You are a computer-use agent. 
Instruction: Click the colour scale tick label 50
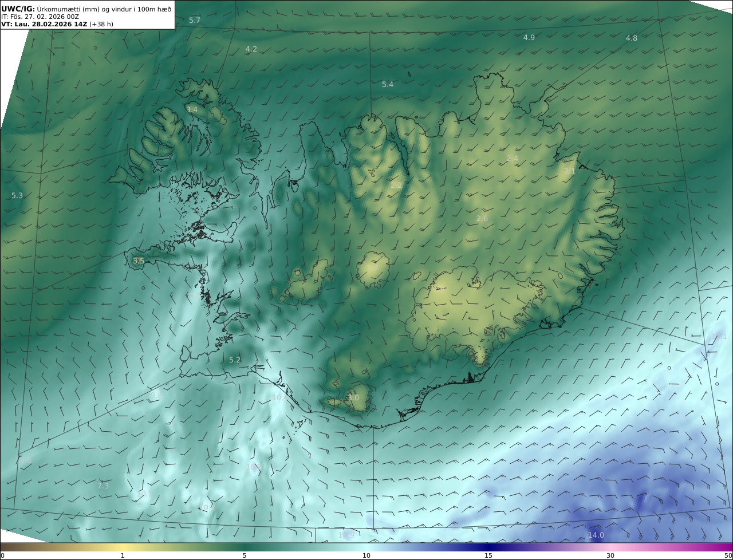coord(728,555)
